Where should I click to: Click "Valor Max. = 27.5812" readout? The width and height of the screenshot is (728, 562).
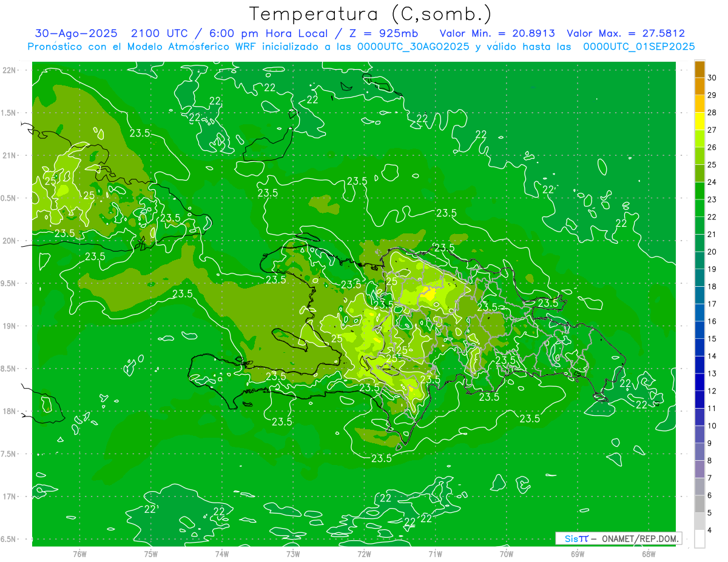(625, 33)
